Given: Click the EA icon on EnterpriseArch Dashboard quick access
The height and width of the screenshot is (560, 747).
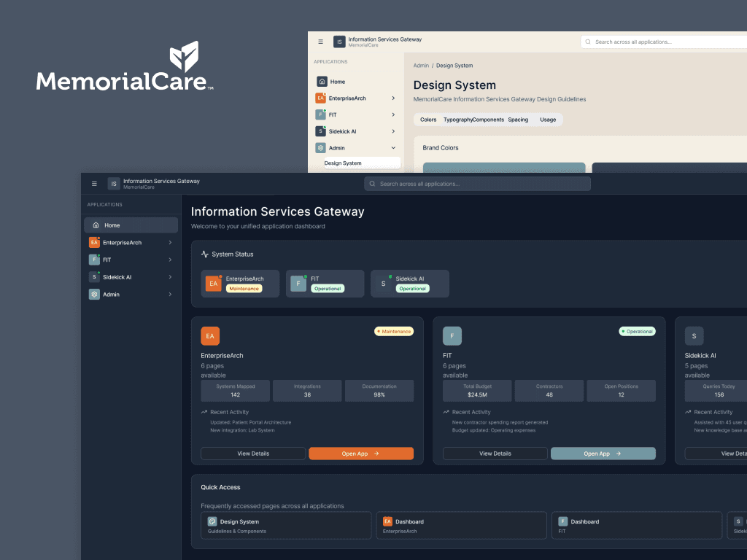Looking at the screenshot, I should click(x=388, y=521).
